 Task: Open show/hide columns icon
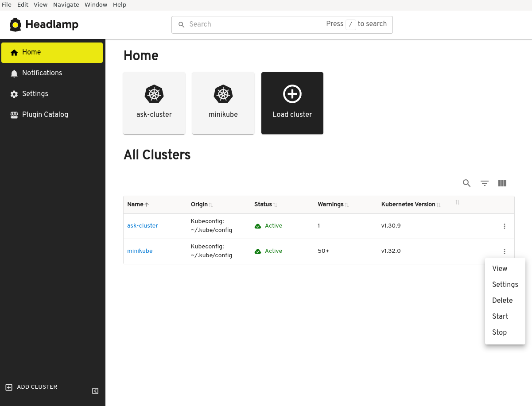click(x=502, y=183)
